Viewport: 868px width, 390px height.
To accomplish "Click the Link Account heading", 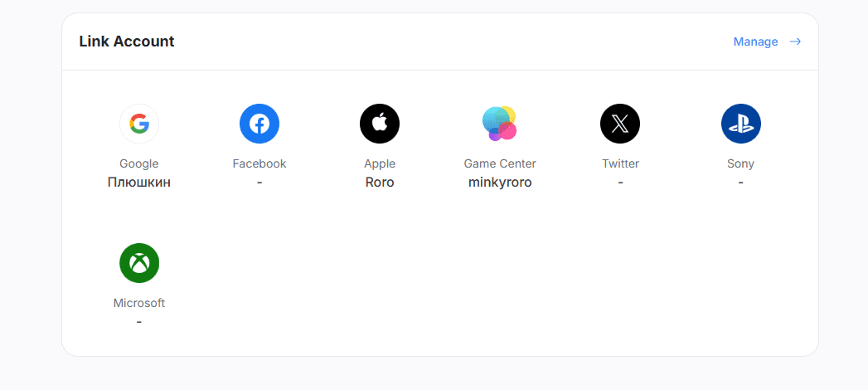I will point(127,41).
